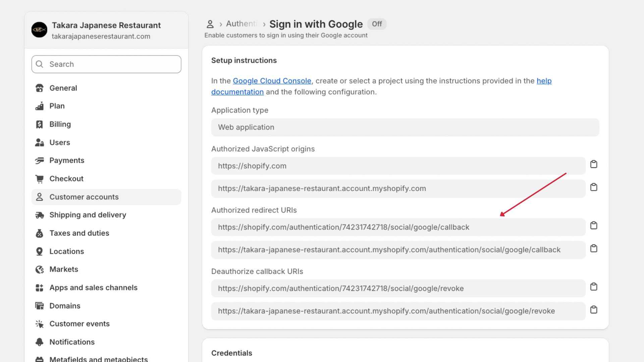Open Metafields and metaobjects settings
This screenshot has height=362, width=644.
106,359
